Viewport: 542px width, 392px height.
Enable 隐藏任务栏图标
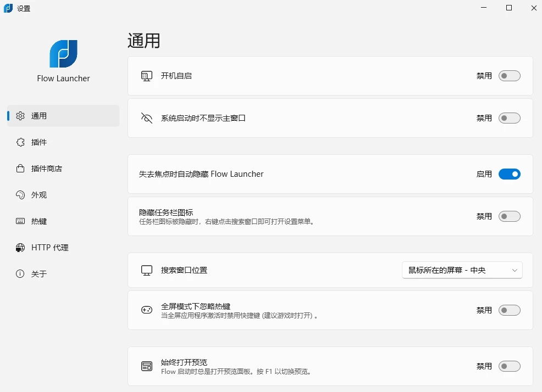(x=509, y=216)
